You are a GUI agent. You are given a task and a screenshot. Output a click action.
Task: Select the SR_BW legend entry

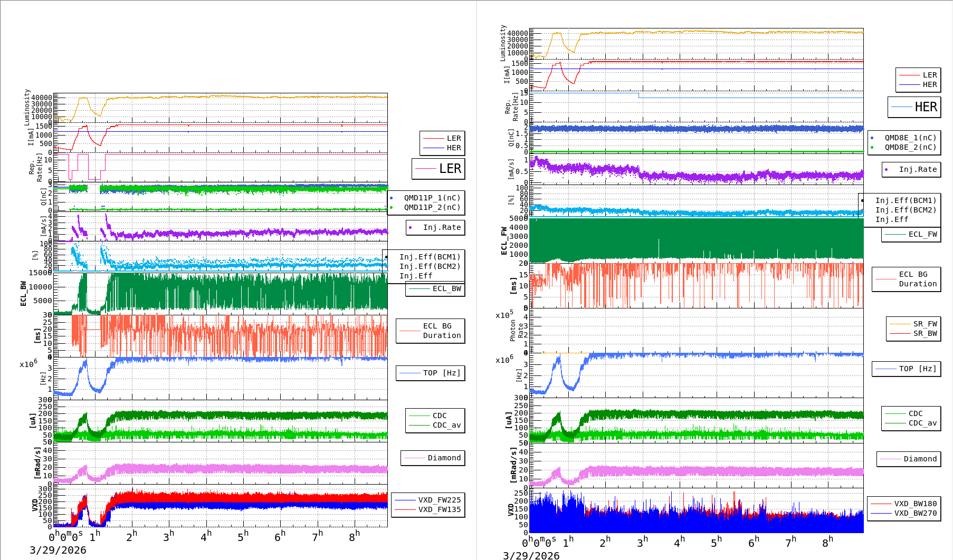[925, 333]
